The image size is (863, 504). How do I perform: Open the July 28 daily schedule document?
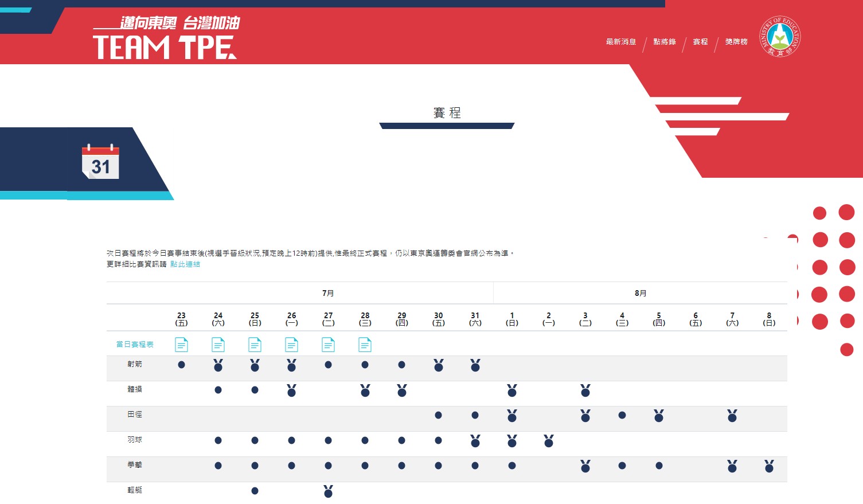point(365,345)
